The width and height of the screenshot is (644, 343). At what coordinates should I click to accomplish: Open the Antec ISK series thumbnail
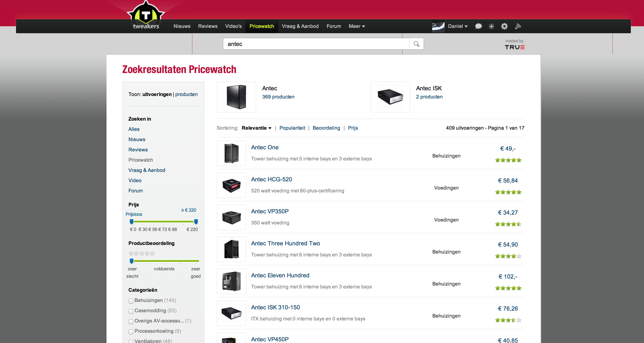390,97
